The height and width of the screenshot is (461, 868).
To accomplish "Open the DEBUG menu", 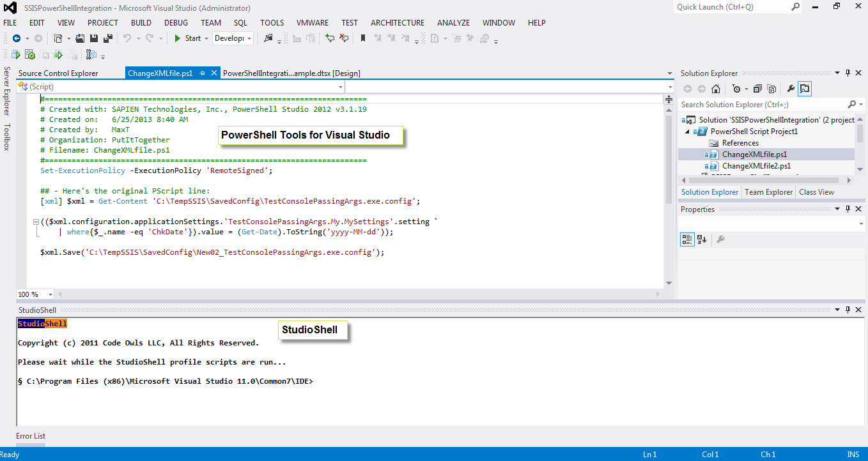I will click(176, 22).
